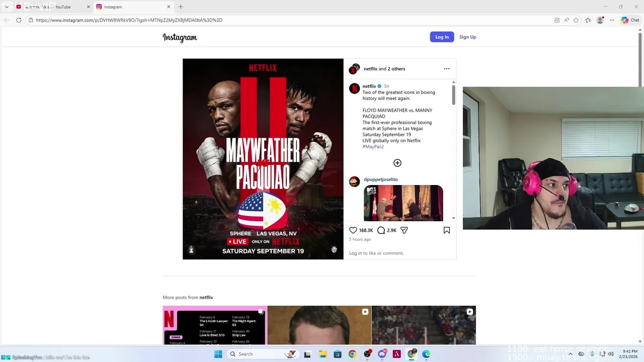Viewport: 644px width, 362px height.
Task: Click the taskbar Search box
Action: click(x=262, y=354)
